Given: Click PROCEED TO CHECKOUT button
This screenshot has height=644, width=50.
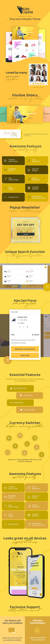Looking at the screenshot, I should (25, 349).
